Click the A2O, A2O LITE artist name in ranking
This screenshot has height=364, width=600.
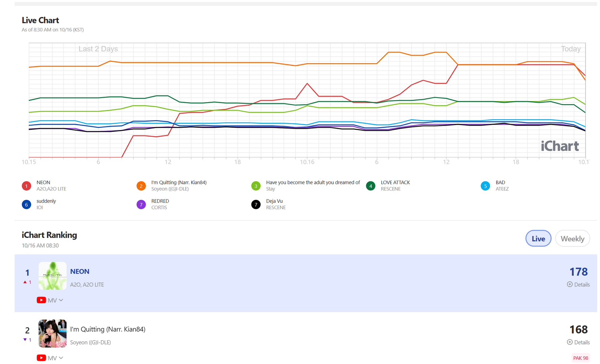coord(87,285)
